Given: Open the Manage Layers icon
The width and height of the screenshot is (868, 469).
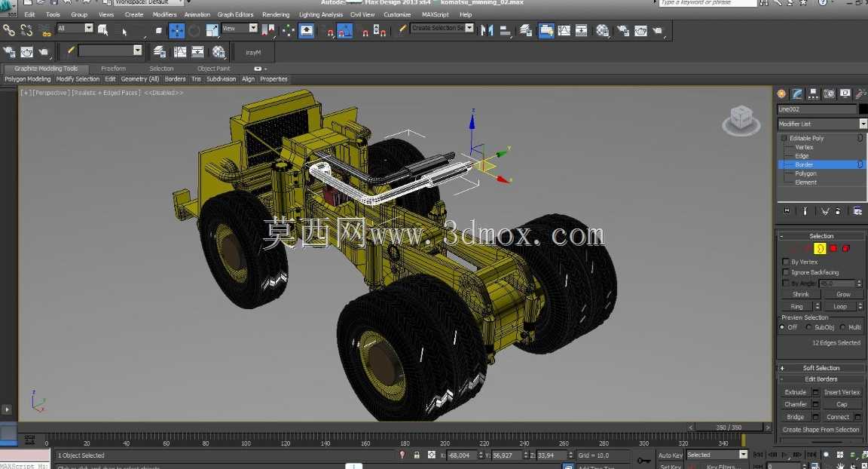Looking at the screenshot, I should point(527,30).
